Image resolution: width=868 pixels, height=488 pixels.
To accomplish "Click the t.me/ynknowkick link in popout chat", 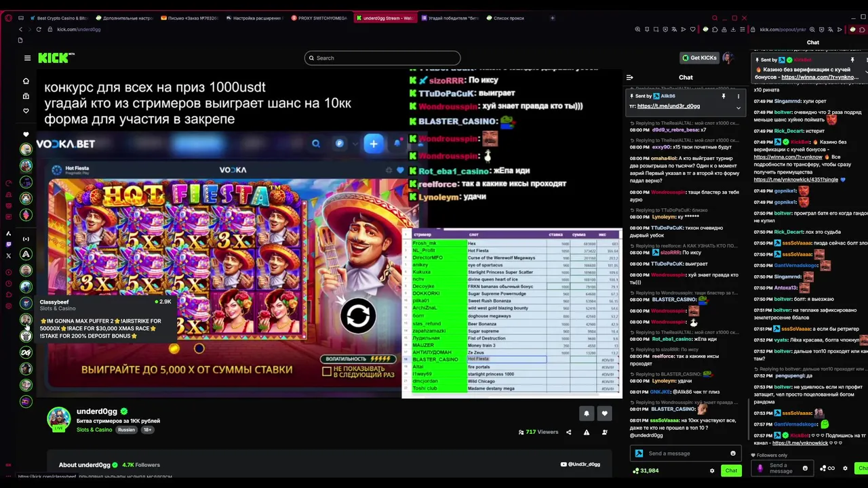I will (800, 443).
